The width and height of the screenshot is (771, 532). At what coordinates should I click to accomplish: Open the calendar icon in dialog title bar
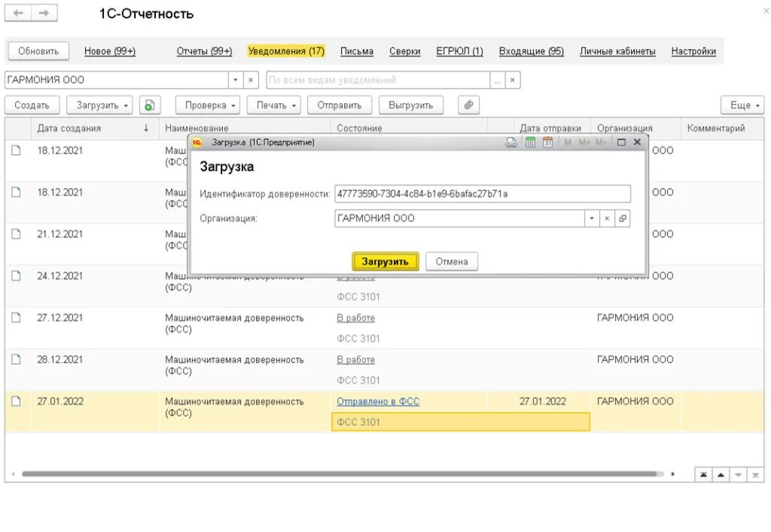coord(548,142)
